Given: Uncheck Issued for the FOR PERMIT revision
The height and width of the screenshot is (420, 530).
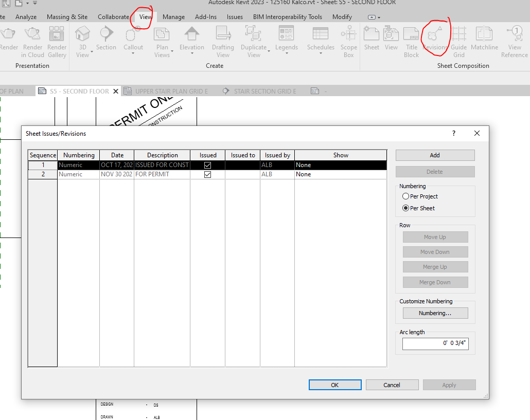Looking at the screenshot, I should pyautogui.click(x=207, y=174).
